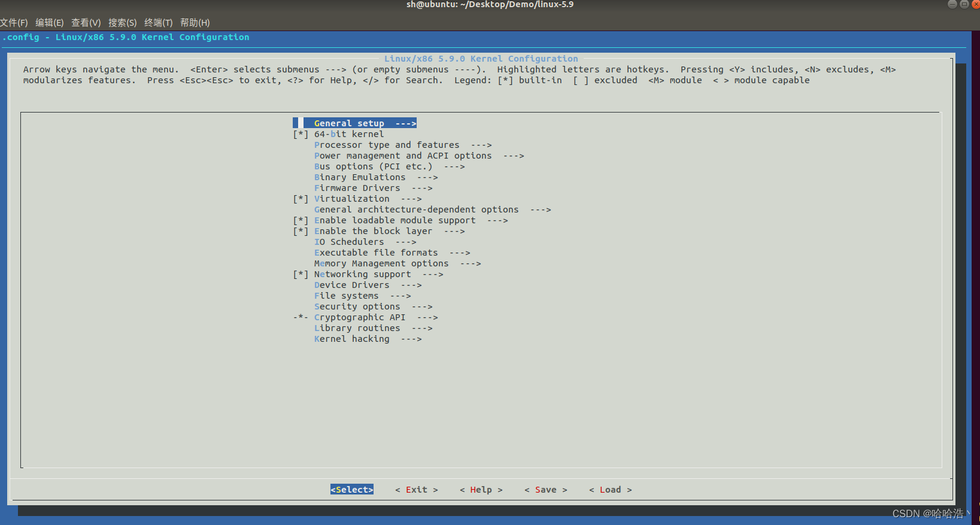This screenshot has width=980, height=525.
Task: Expand Firmware Drivers arrow
Action: (422, 188)
